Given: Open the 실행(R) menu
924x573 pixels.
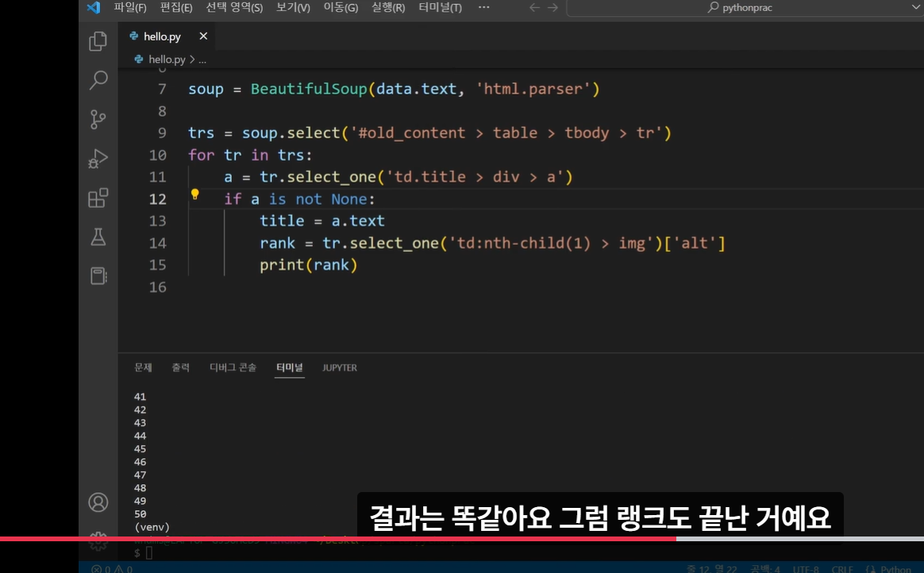Looking at the screenshot, I should pos(388,8).
